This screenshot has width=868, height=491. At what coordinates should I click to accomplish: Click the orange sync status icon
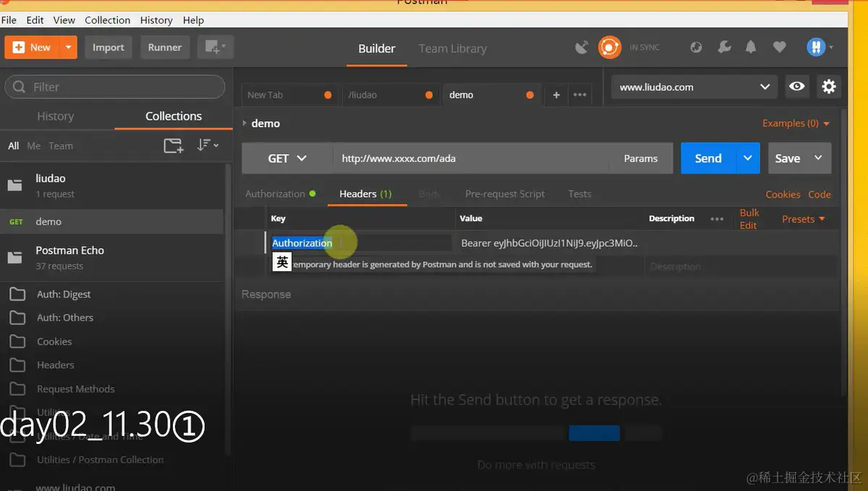point(610,48)
